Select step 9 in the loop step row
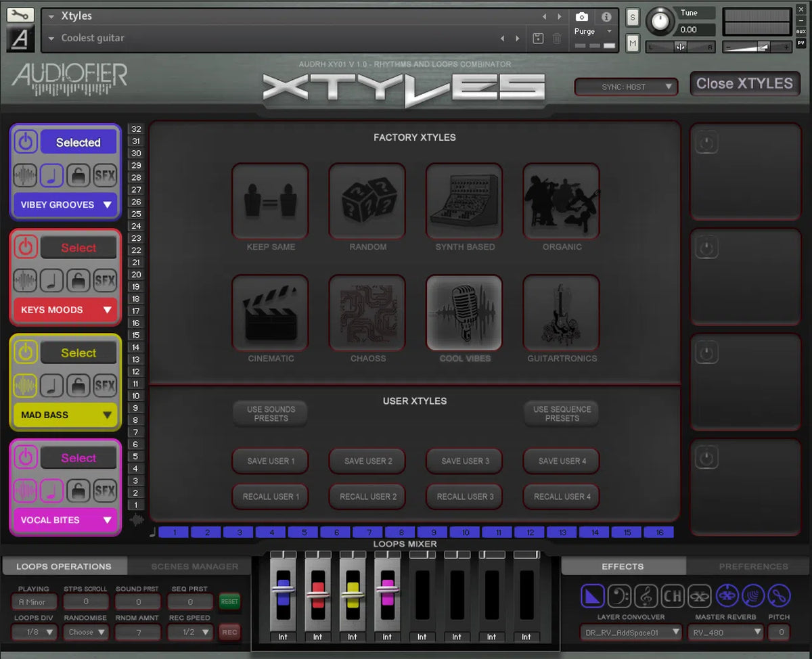This screenshot has height=659, width=812. click(x=432, y=532)
